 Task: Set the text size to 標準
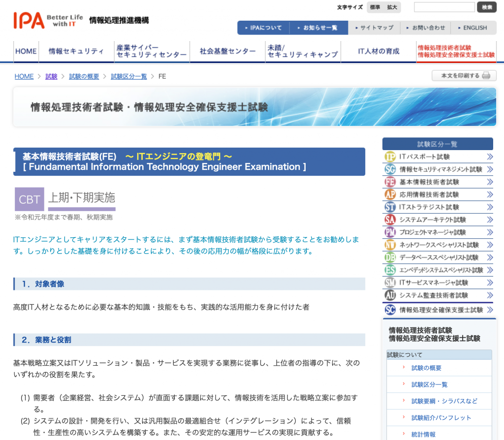coord(375,7)
